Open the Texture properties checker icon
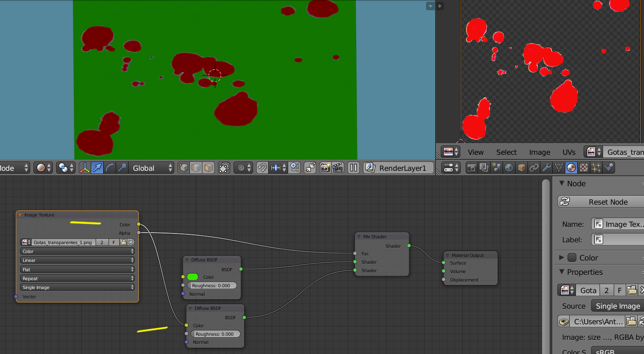 [584, 168]
